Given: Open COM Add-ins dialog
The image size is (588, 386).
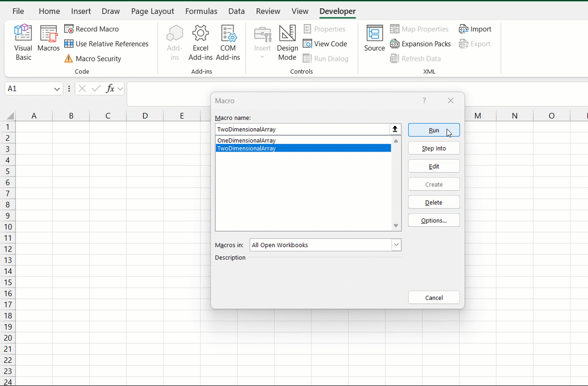Looking at the screenshot, I should tap(228, 43).
